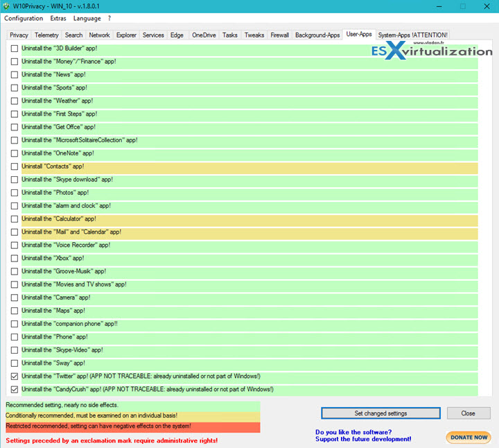Image resolution: width=499 pixels, height=448 pixels.
Task: Check Uninstall the "Skype download" app
Action: tap(15, 180)
